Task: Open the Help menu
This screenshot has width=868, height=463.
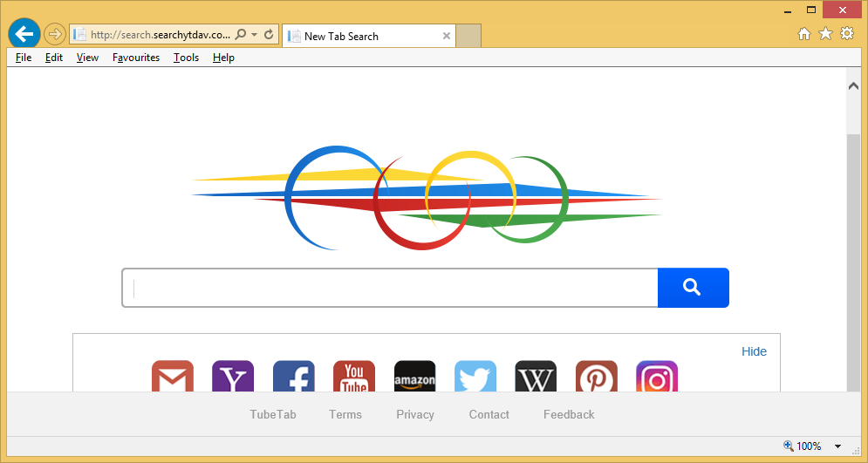Action: (223, 58)
